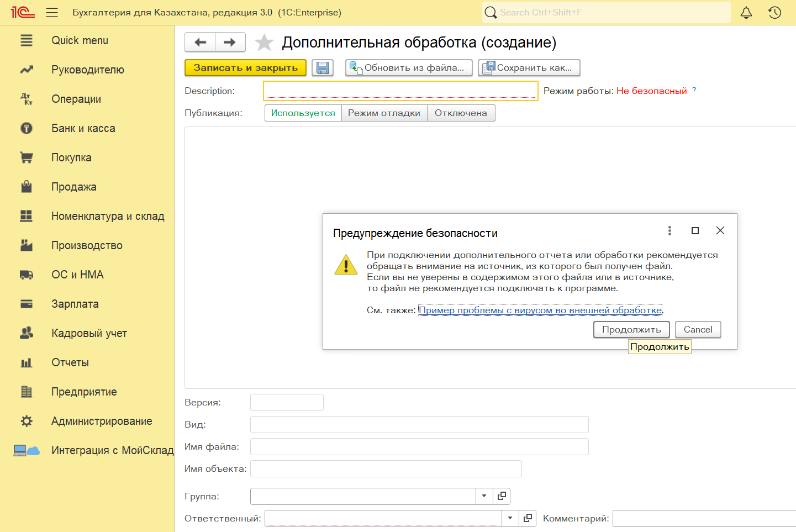The width and height of the screenshot is (796, 532).
Task: Click the Покупка cart icon
Action: tap(27, 157)
